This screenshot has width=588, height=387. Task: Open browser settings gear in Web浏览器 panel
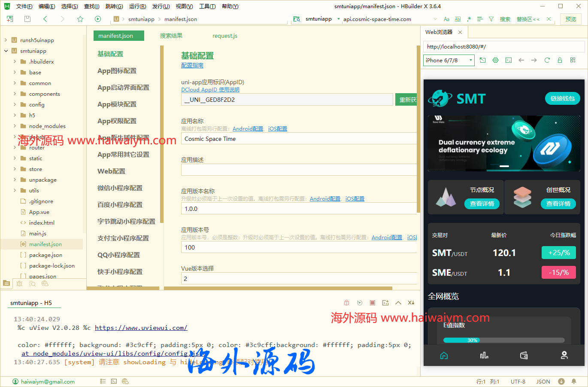tap(495, 60)
